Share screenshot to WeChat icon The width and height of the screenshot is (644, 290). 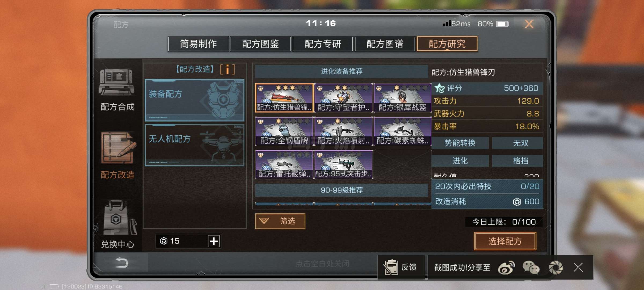pos(530,267)
